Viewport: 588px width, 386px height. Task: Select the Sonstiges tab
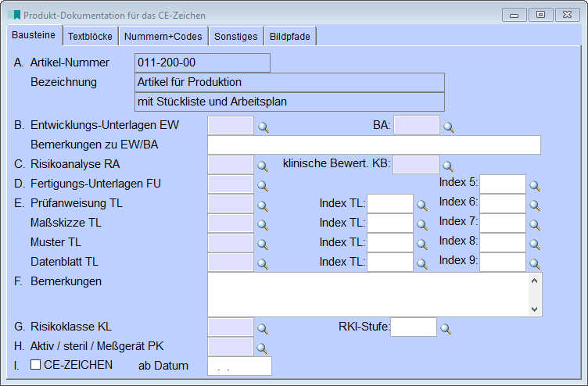(x=236, y=36)
